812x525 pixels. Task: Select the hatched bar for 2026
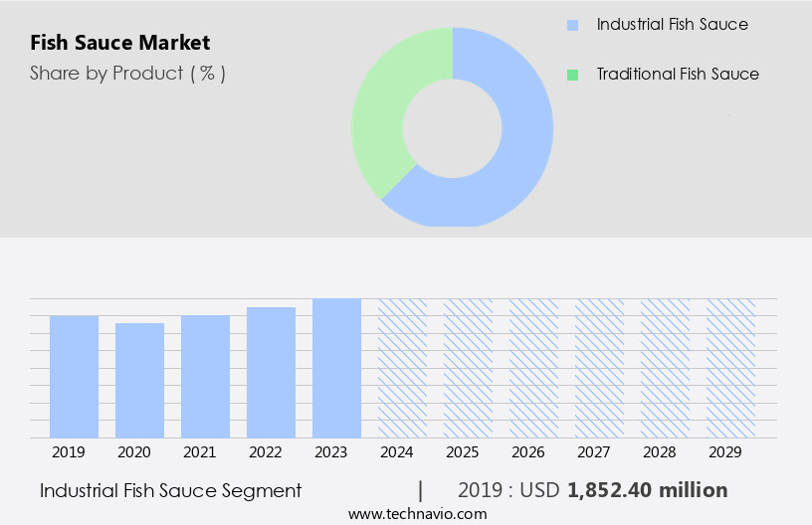[x=534, y=368]
